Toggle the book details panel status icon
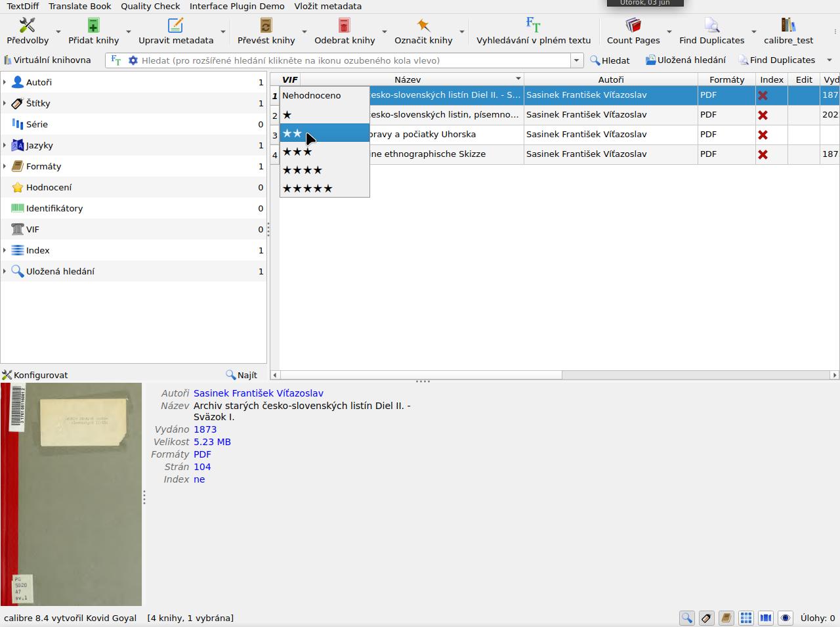Image resolution: width=840 pixels, height=627 pixels. click(x=726, y=618)
